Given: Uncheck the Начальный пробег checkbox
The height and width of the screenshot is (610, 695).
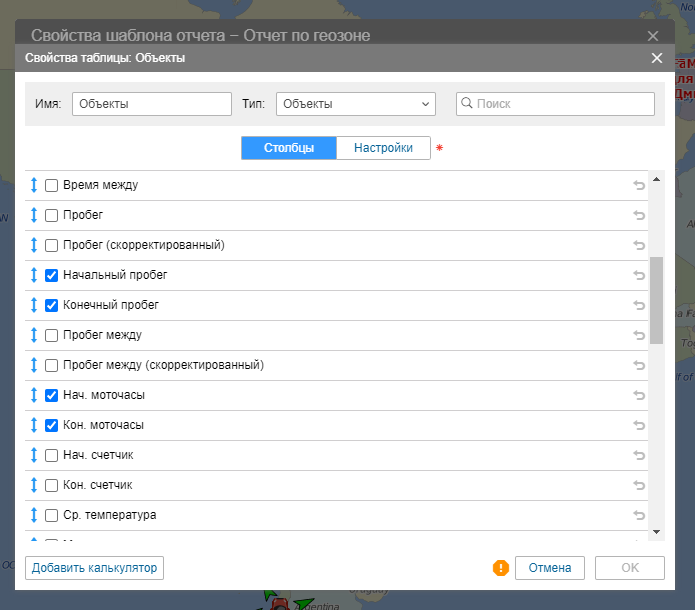Looking at the screenshot, I should 52,275.
